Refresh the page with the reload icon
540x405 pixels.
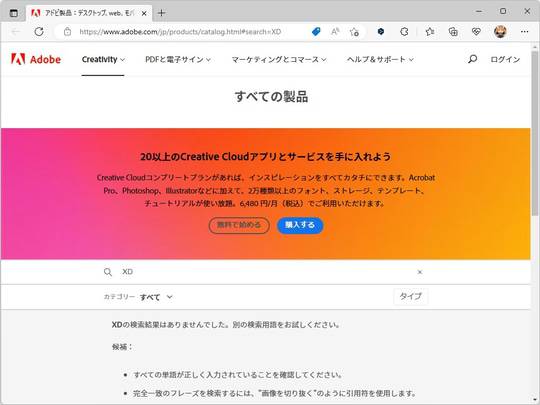tap(39, 32)
